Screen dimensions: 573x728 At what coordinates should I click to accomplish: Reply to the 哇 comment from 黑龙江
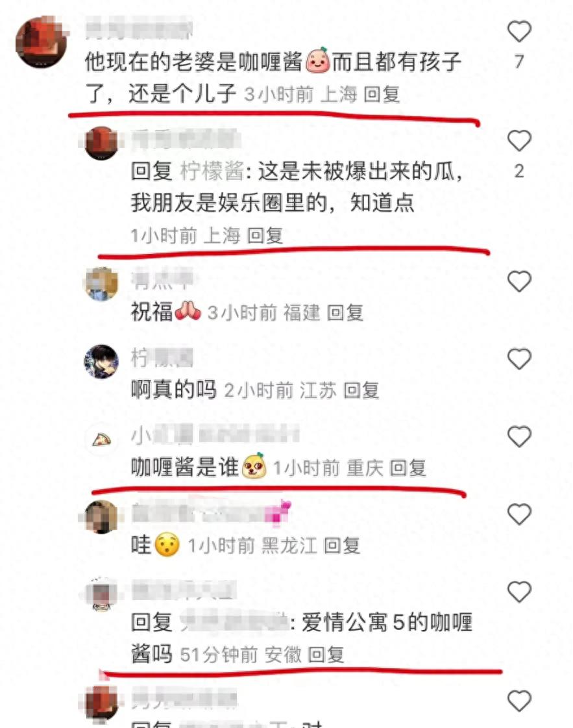[x=341, y=546]
